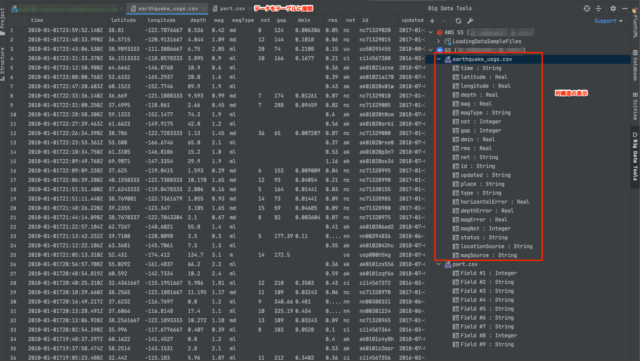Click the latitude cell 64.6662
640x361 pixels.
(120, 68)
